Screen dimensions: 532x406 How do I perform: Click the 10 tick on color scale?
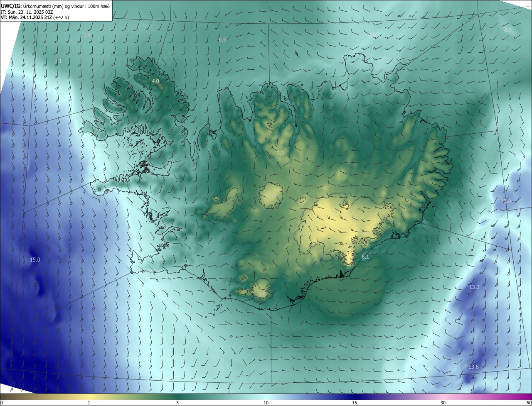point(266,403)
